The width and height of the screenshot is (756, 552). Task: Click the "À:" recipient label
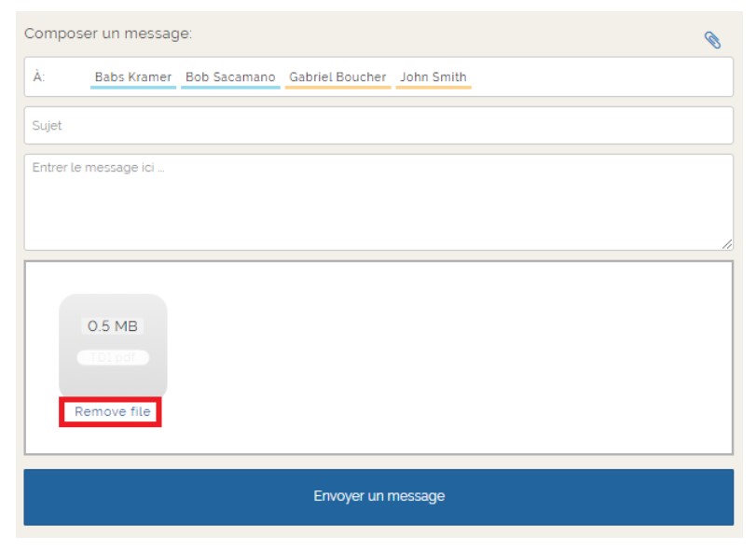tap(39, 77)
